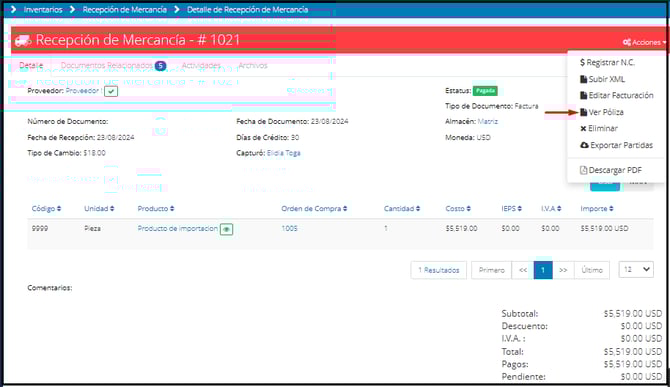The image size is (670, 387).
Task: Click the Último pagination button
Action: [592, 270]
